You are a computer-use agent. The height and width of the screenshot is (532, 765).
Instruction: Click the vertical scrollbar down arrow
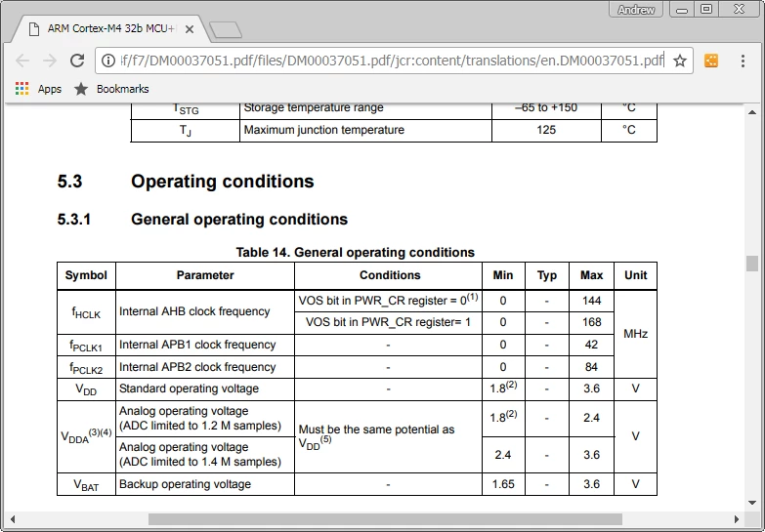pos(752,503)
